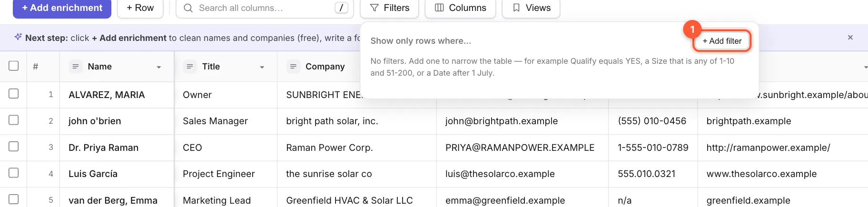Screen dimensions: 868x207
Task: Open the Title column dropdown arrow
Action: coord(262,67)
